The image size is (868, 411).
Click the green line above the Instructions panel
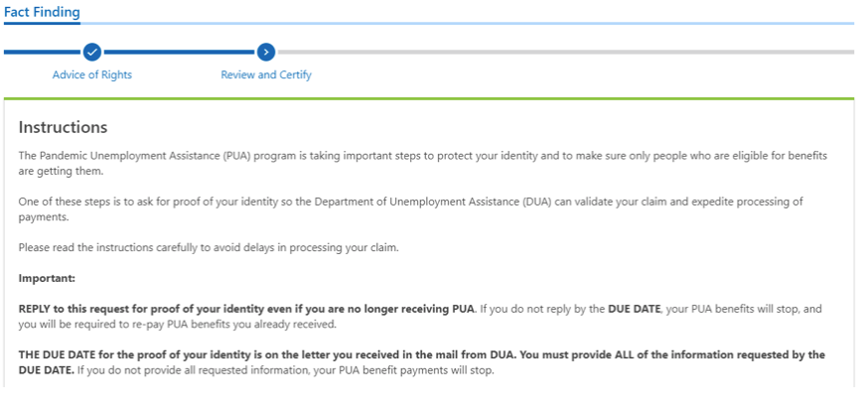click(429, 98)
